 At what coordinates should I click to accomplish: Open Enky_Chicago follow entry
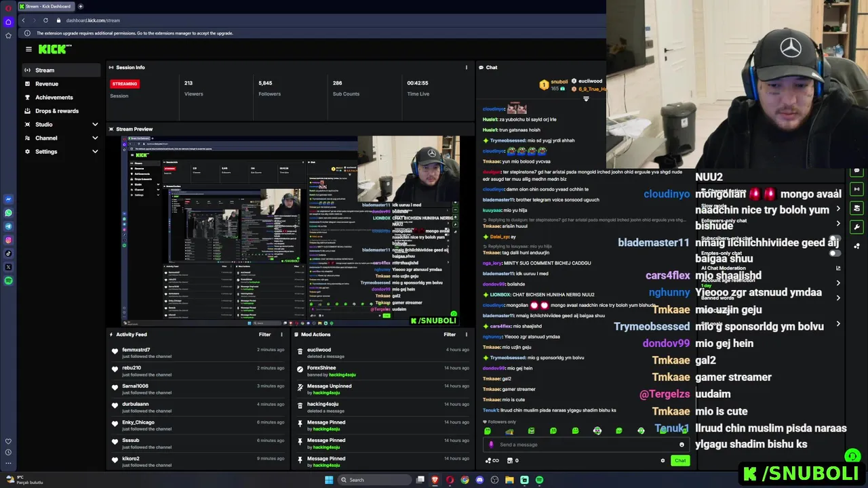coord(197,425)
